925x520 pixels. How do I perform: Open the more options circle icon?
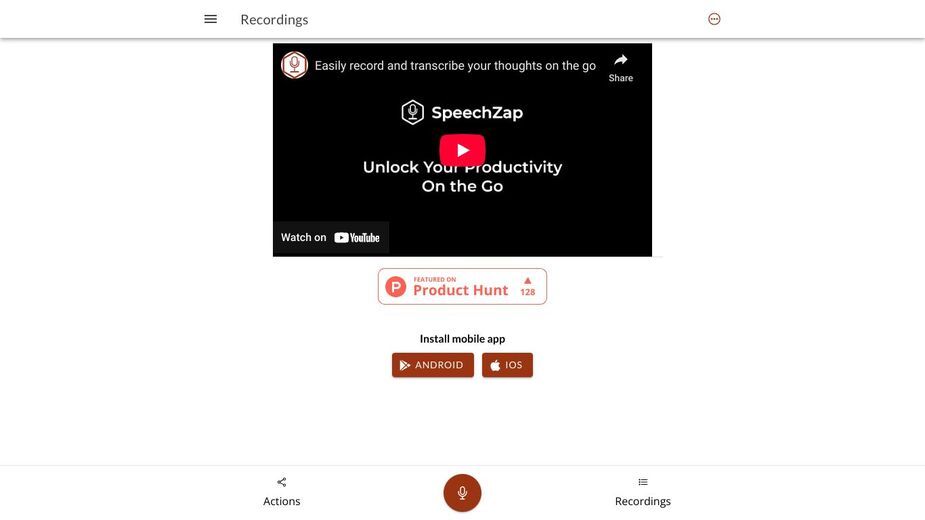coord(714,19)
